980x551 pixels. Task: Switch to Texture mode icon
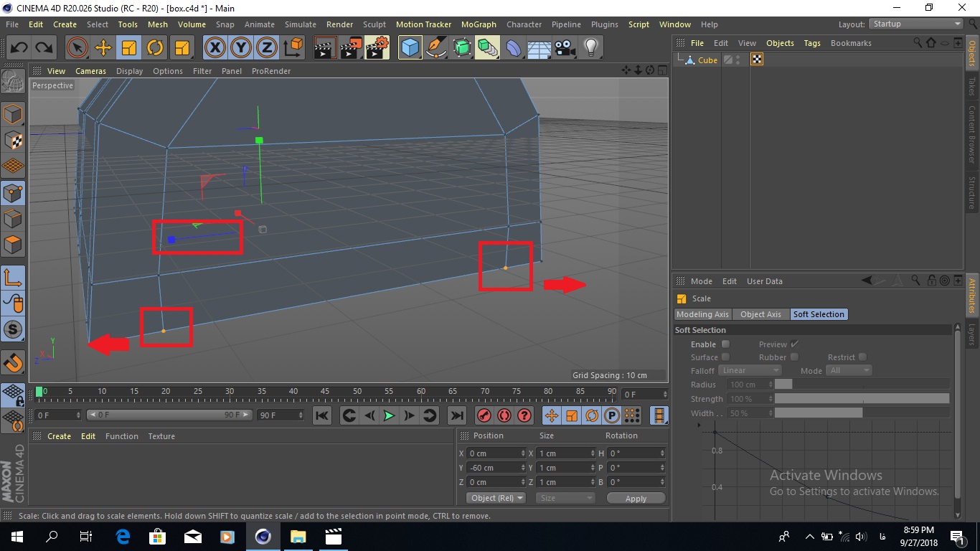[x=13, y=141]
